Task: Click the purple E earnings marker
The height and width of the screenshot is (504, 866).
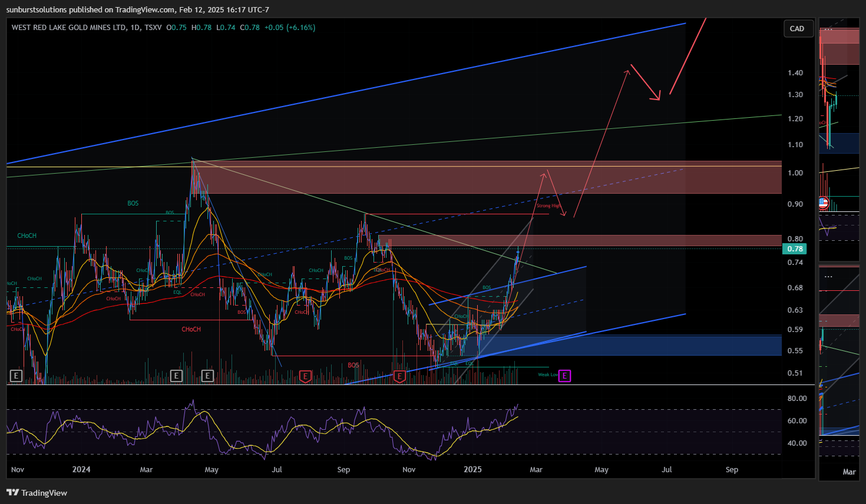Action: (564, 376)
